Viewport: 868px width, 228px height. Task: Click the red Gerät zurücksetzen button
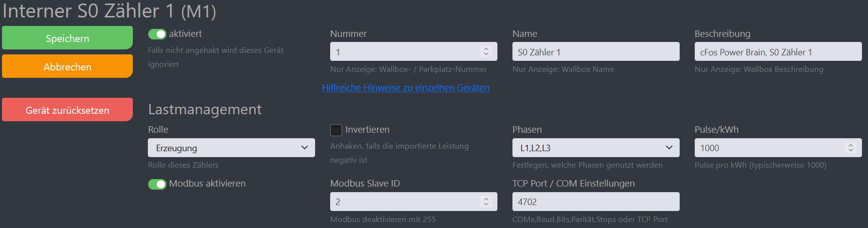click(67, 110)
